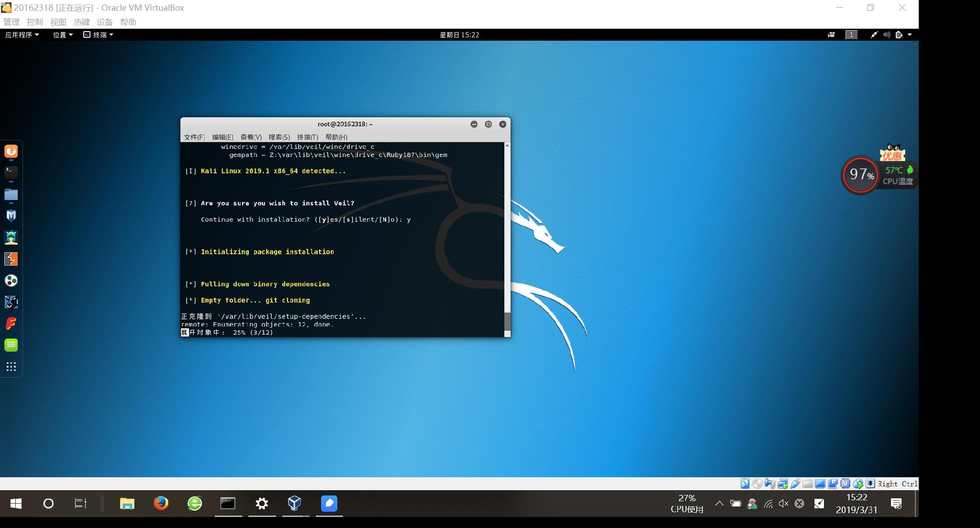The height and width of the screenshot is (528, 980).
Task: Switch to VirtualBox cube icon on taskbar
Action: coord(295,503)
